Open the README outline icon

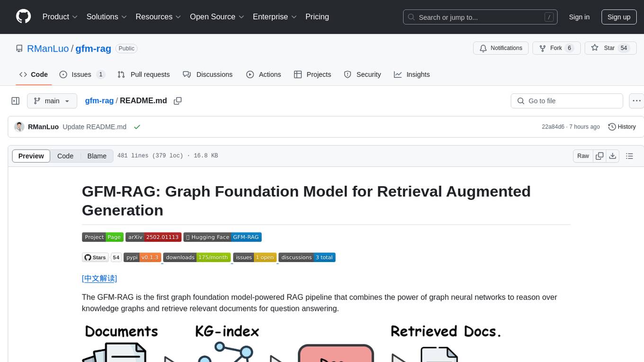[629, 156]
